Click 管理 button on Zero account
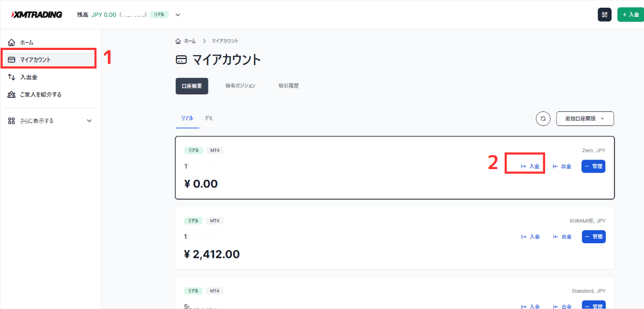 tap(593, 166)
